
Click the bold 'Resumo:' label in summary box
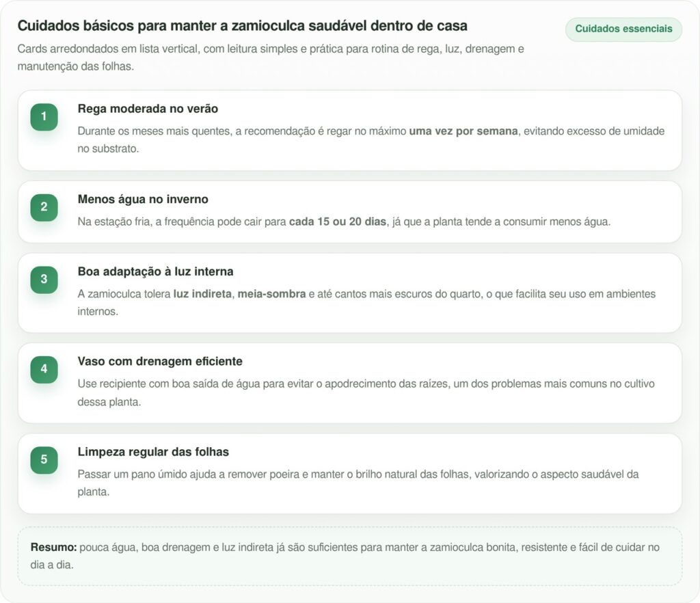click(x=53, y=548)
